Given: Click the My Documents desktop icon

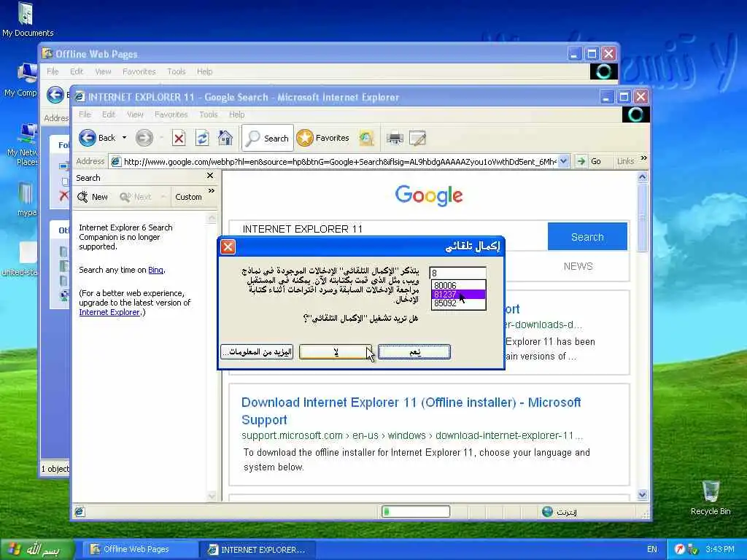Looking at the screenshot, I should tap(27, 20).
